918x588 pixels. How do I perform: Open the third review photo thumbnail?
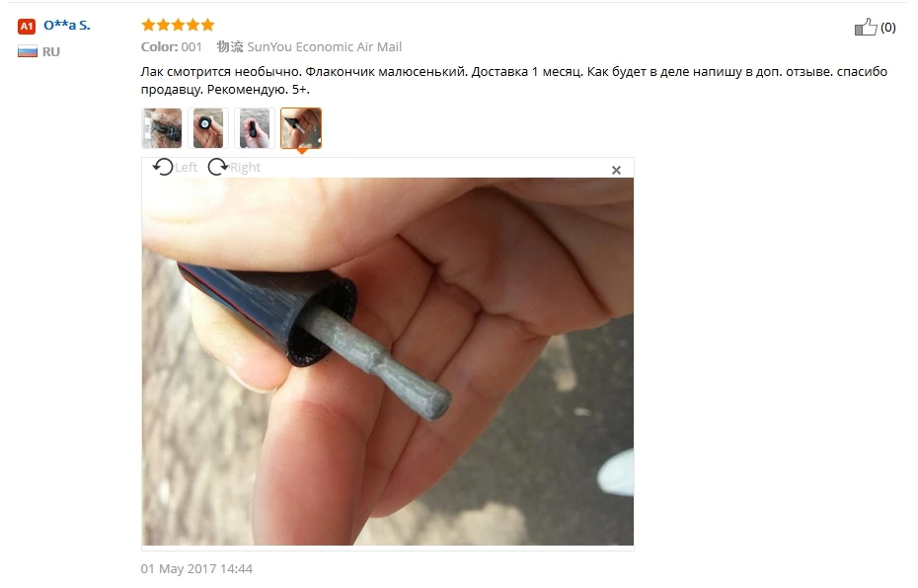pyautogui.click(x=254, y=128)
